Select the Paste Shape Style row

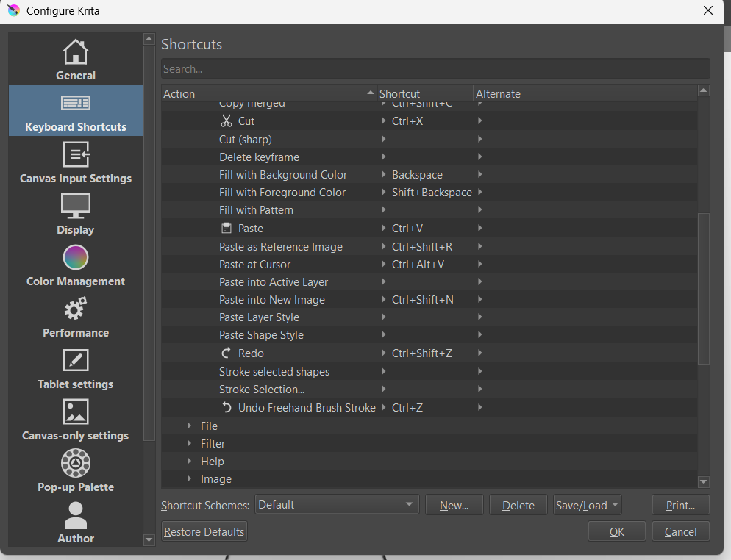click(x=429, y=335)
